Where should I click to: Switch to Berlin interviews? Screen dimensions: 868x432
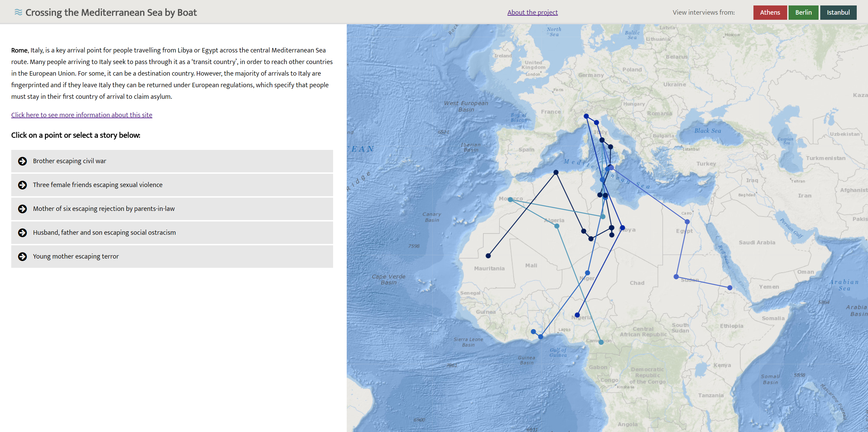[803, 13]
